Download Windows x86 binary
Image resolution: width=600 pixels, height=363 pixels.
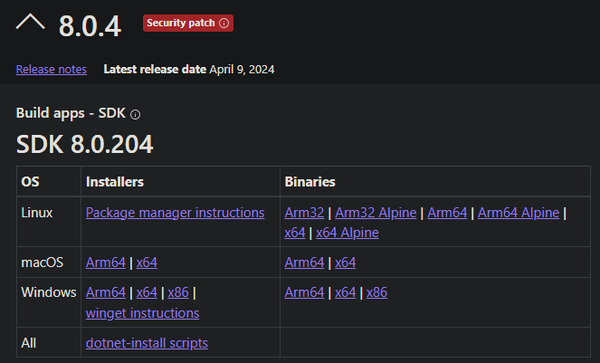point(377,293)
